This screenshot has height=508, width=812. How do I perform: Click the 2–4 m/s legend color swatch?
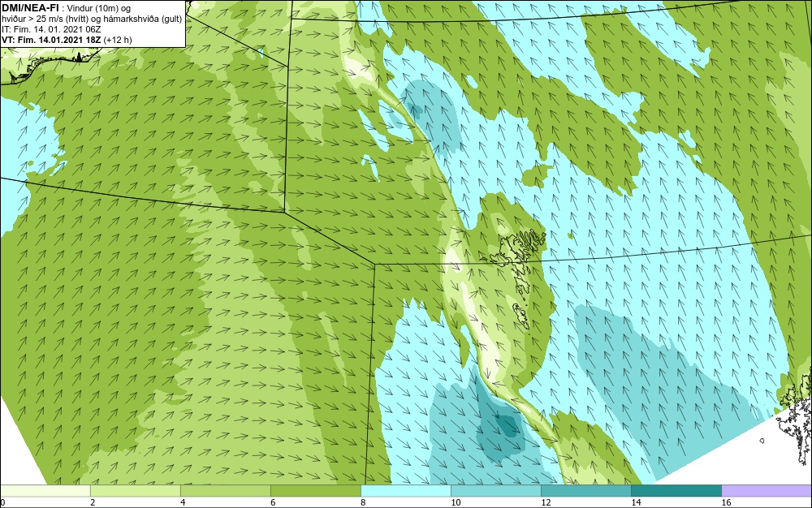(x=135, y=491)
